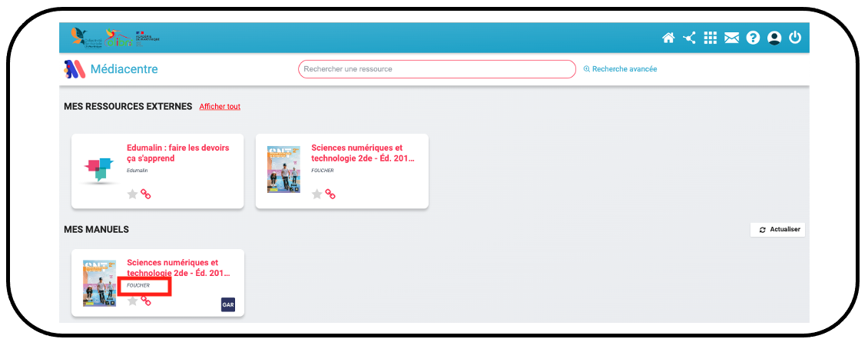868x349 pixels.
Task: Click the power logout icon
Action: 795,38
